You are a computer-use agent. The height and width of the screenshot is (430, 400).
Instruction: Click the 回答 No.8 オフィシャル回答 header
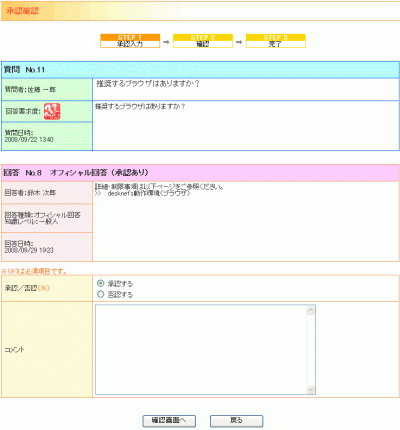tap(200, 173)
